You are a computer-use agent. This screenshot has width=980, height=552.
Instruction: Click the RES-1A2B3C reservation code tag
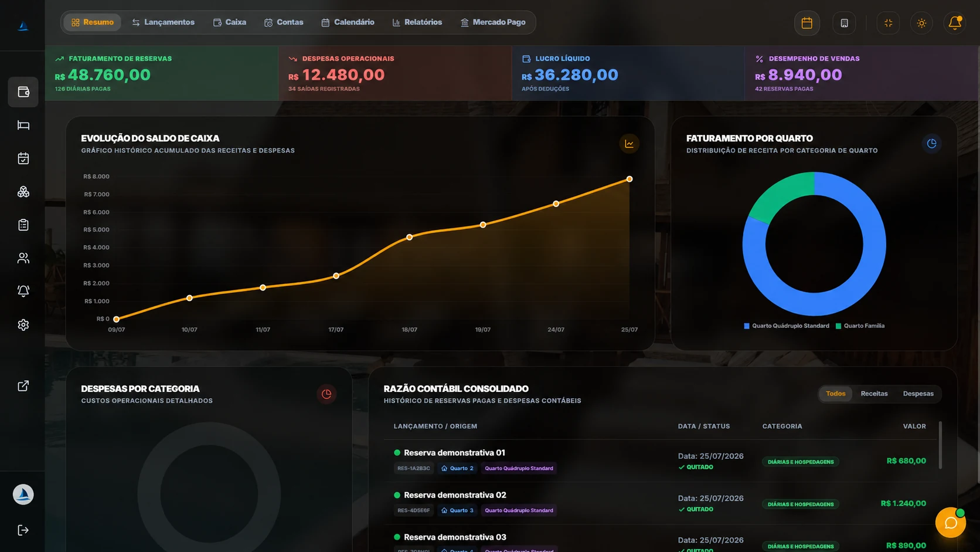tap(414, 468)
